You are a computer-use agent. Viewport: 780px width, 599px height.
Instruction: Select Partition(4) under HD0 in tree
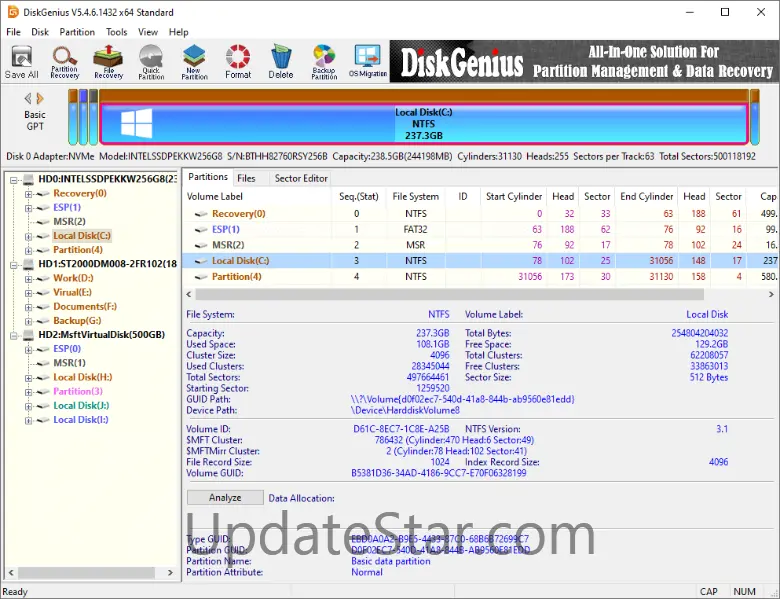(x=78, y=250)
